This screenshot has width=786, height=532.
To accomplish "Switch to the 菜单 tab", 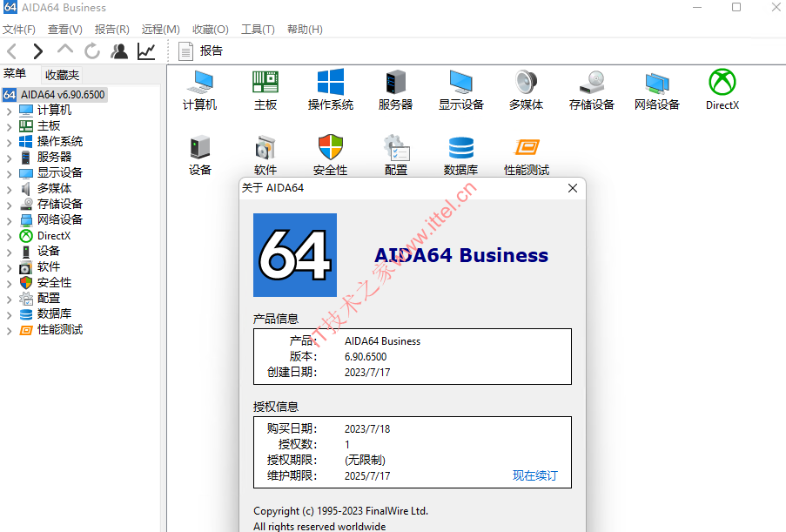I will pos(15,74).
